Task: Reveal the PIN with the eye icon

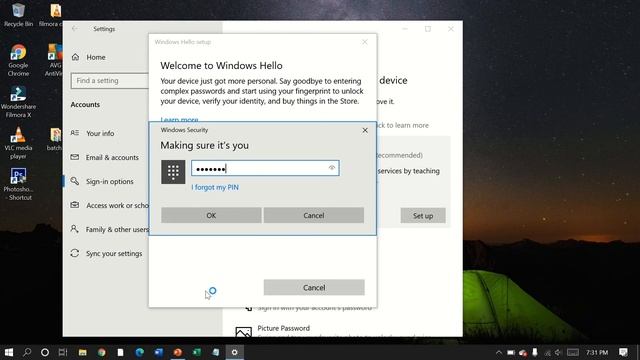Action: coord(332,168)
